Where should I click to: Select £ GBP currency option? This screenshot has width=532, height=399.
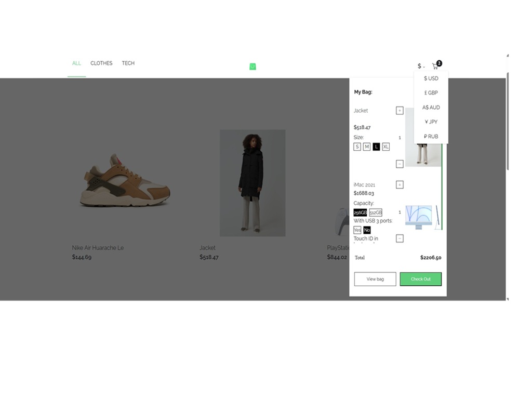tap(431, 93)
